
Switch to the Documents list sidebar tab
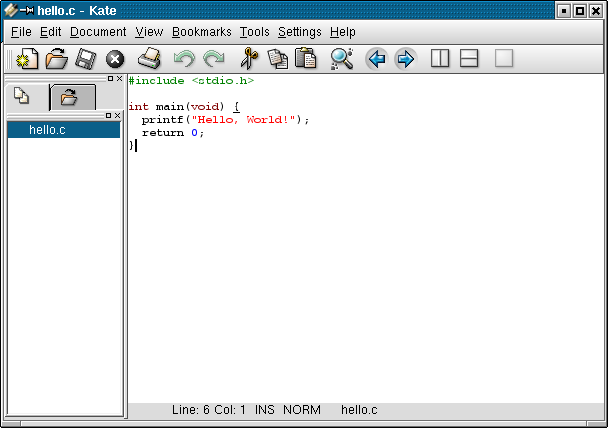[x=22, y=96]
